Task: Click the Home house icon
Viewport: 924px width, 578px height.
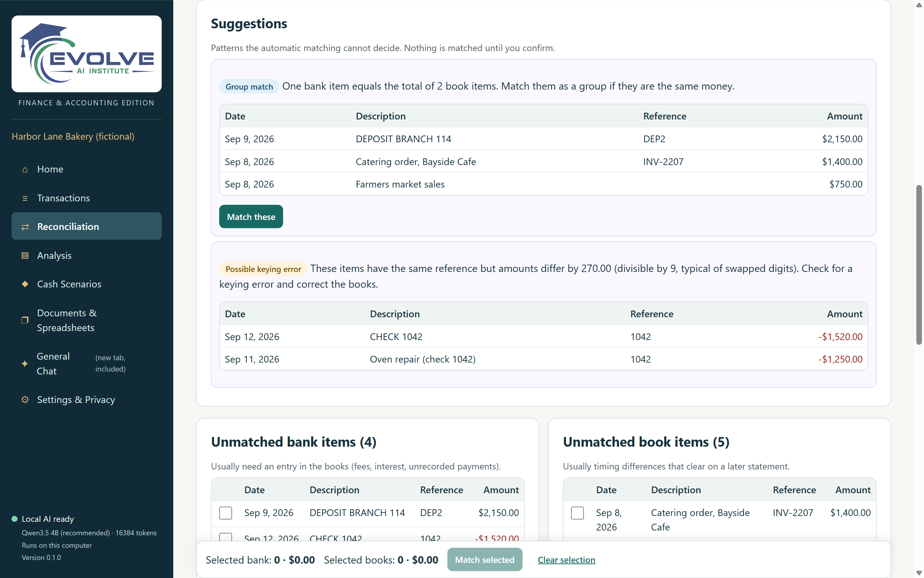Action: coord(25,169)
